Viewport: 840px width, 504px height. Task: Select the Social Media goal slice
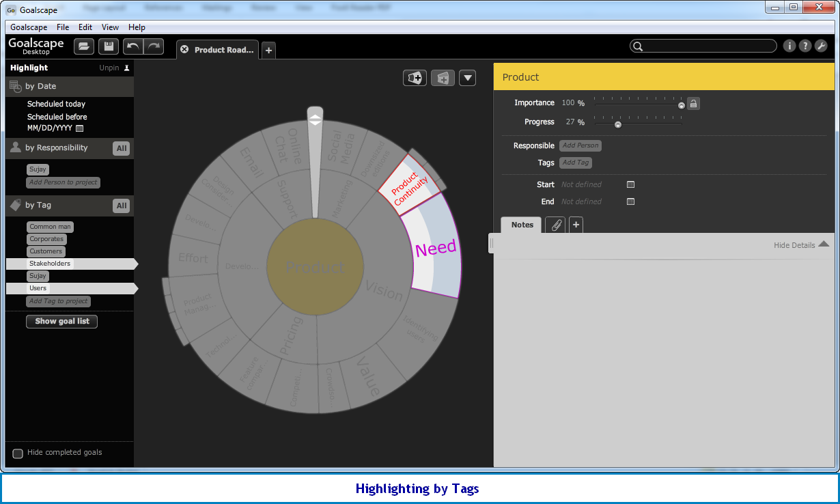coord(341,146)
